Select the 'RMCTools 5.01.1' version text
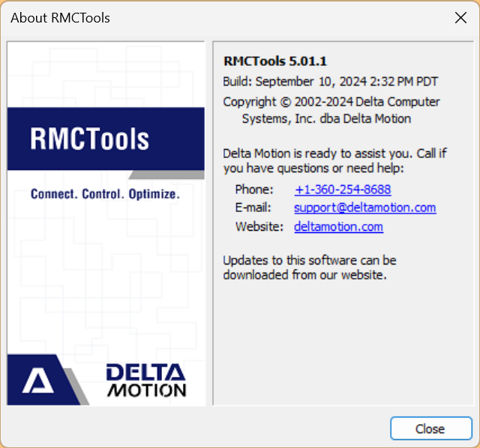 pos(275,61)
